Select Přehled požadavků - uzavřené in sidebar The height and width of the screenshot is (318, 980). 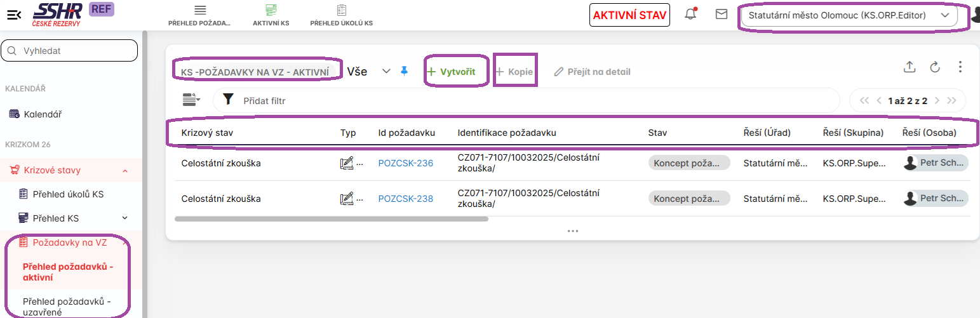click(x=67, y=307)
